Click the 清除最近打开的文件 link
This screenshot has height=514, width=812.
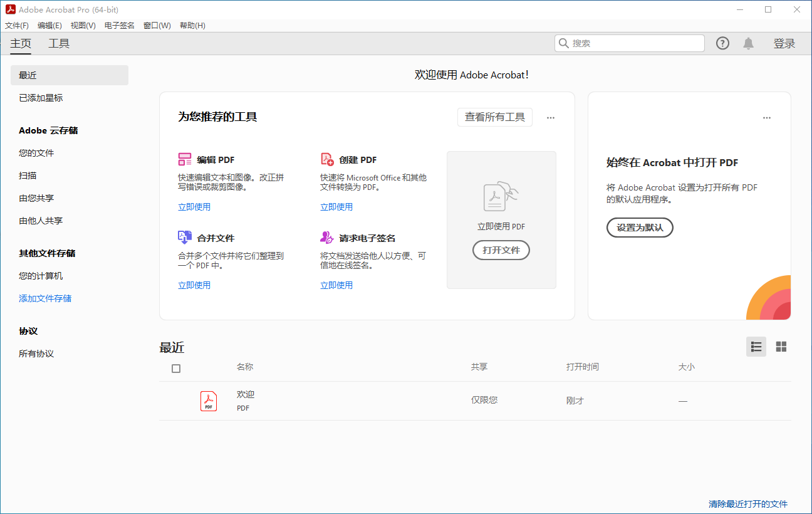(x=747, y=503)
